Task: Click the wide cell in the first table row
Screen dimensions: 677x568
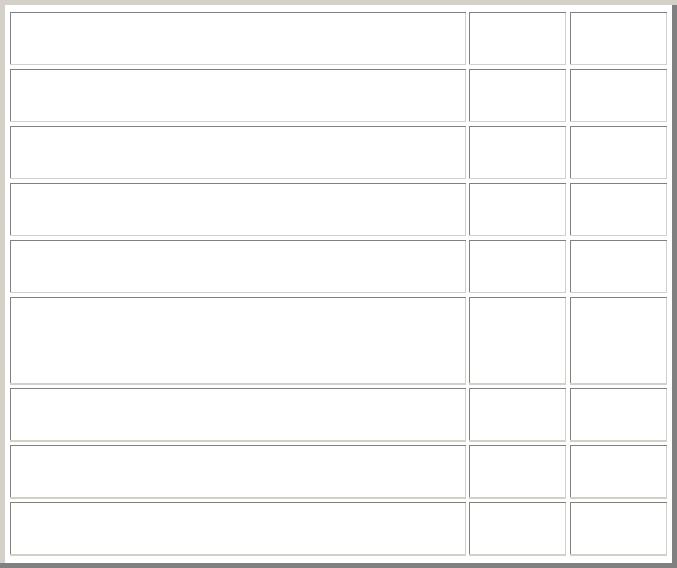Action: pos(238,38)
